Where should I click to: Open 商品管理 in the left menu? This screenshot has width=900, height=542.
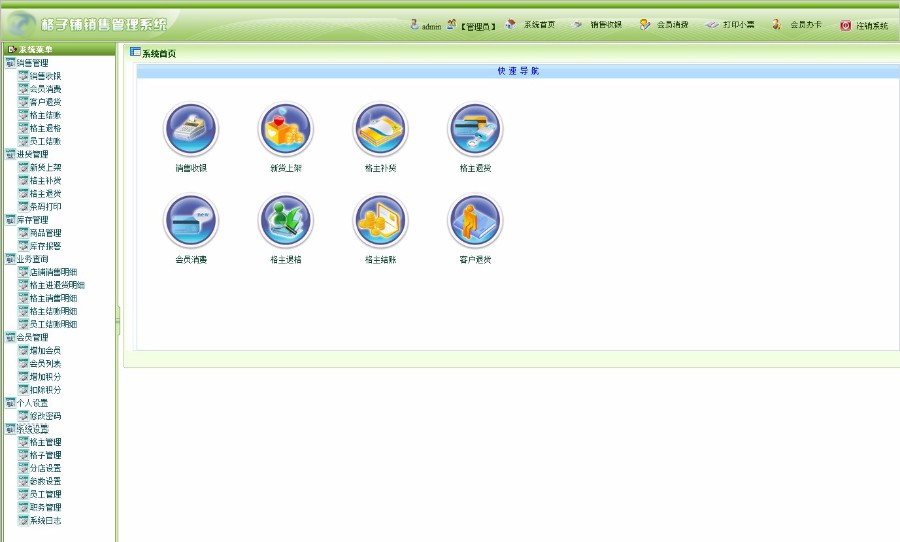[45, 233]
